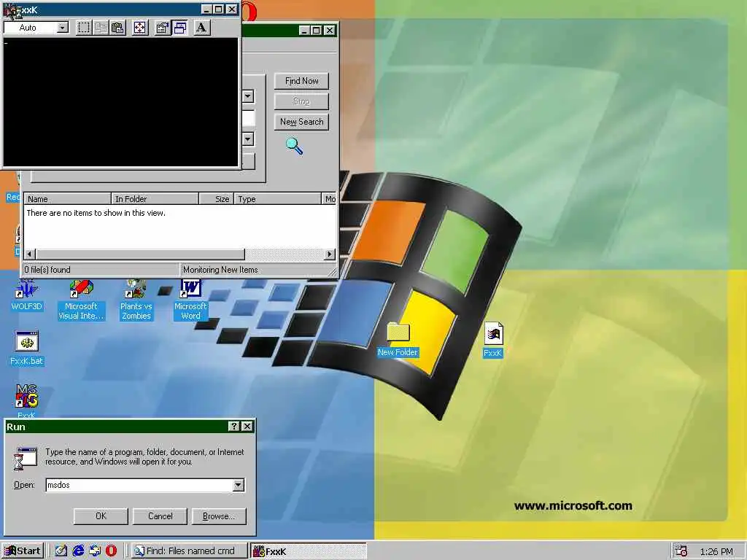Sort results by Size column
This screenshot has height=560, width=747.
click(216, 198)
